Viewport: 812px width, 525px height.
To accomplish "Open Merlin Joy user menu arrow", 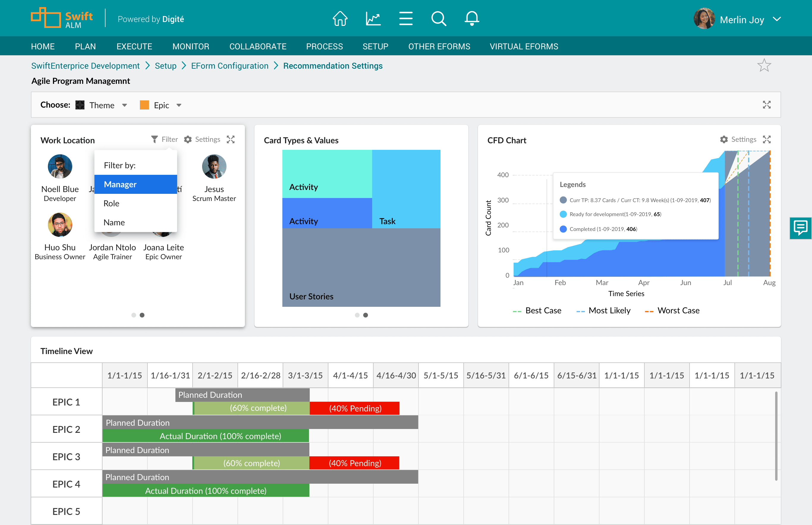I will [x=777, y=19].
